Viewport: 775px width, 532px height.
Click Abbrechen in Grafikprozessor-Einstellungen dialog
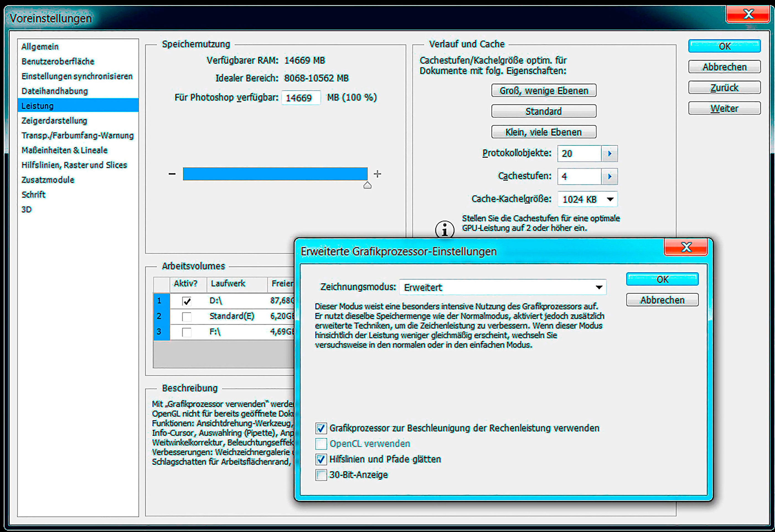coord(662,300)
